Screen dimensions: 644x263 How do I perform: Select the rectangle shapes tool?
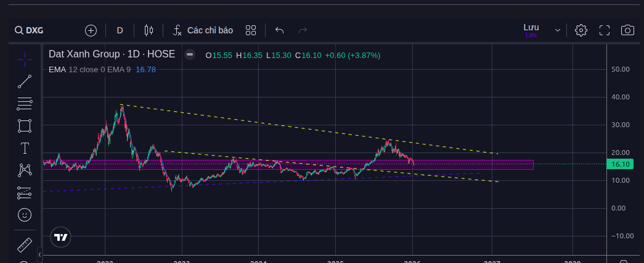[25, 126]
